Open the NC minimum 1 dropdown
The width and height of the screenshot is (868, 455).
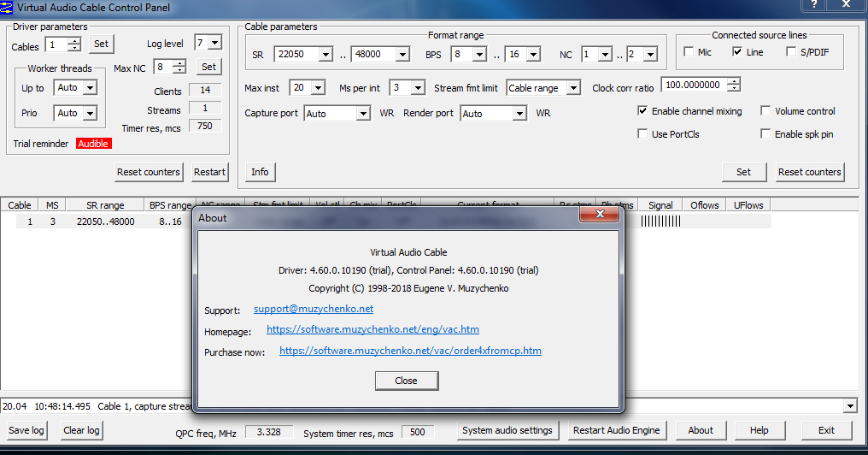click(605, 55)
